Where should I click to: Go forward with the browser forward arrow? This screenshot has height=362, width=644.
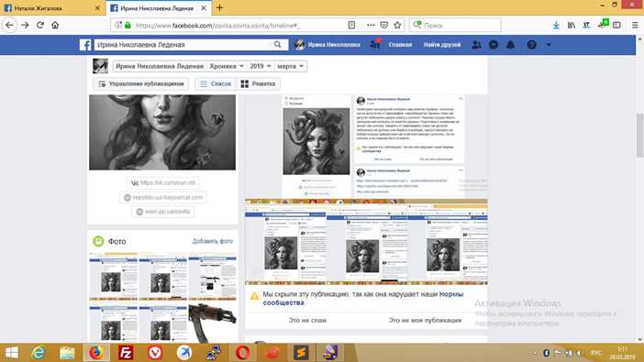pyautogui.click(x=25, y=25)
